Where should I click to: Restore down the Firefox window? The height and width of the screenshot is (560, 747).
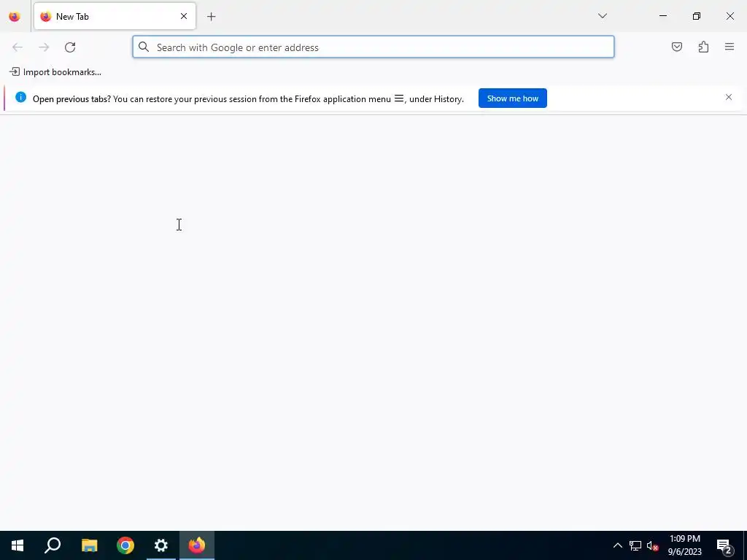pyautogui.click(x=697, y=16)
